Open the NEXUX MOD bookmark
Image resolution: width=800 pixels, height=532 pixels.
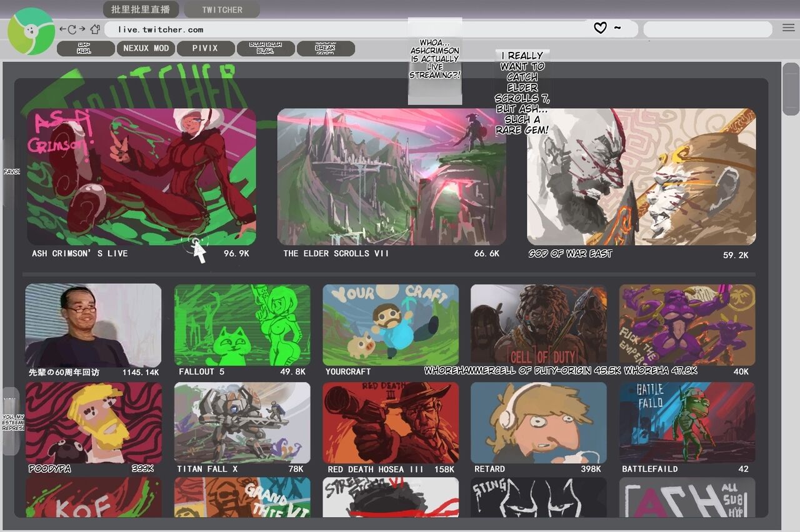pos(146,48)
